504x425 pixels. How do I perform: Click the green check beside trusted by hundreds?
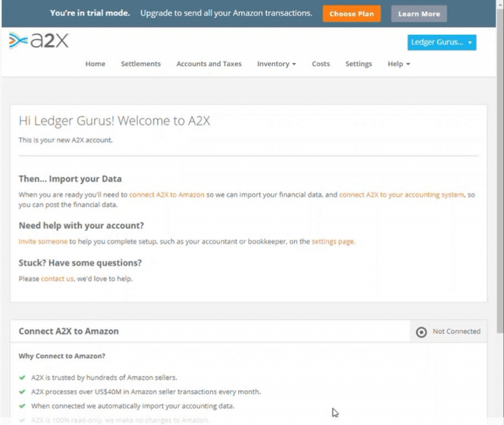(x=22, y=378)
